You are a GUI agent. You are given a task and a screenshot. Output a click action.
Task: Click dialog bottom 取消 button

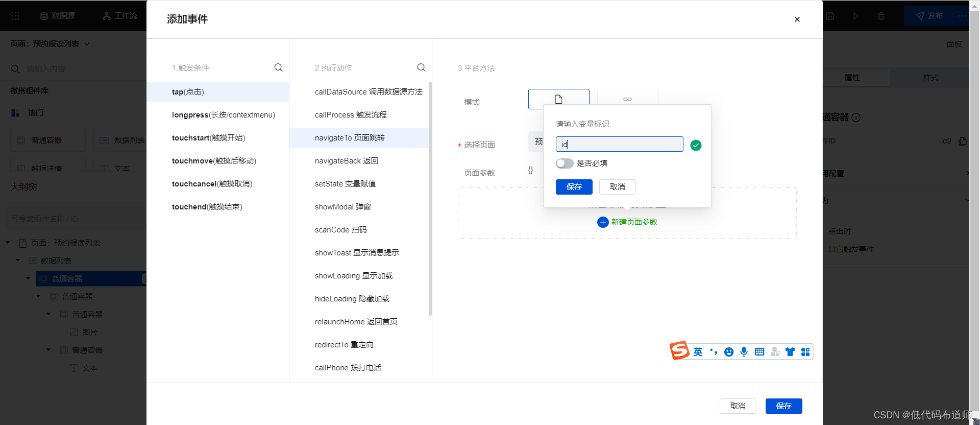738,406
